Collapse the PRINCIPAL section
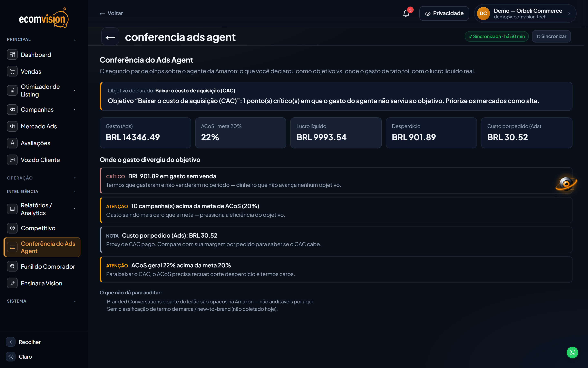Screen dimensions: 588x368 pos(42,39)
